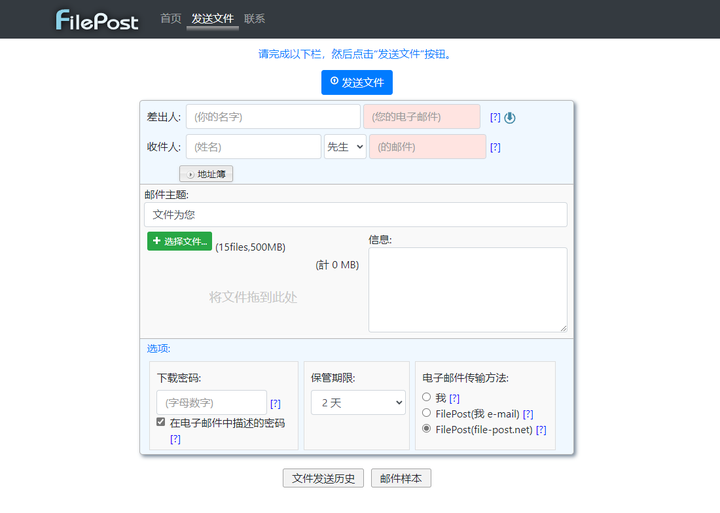Click the sender info load icon
The image size is (720, 513).
pyautogui.click(x=510, y=118)
